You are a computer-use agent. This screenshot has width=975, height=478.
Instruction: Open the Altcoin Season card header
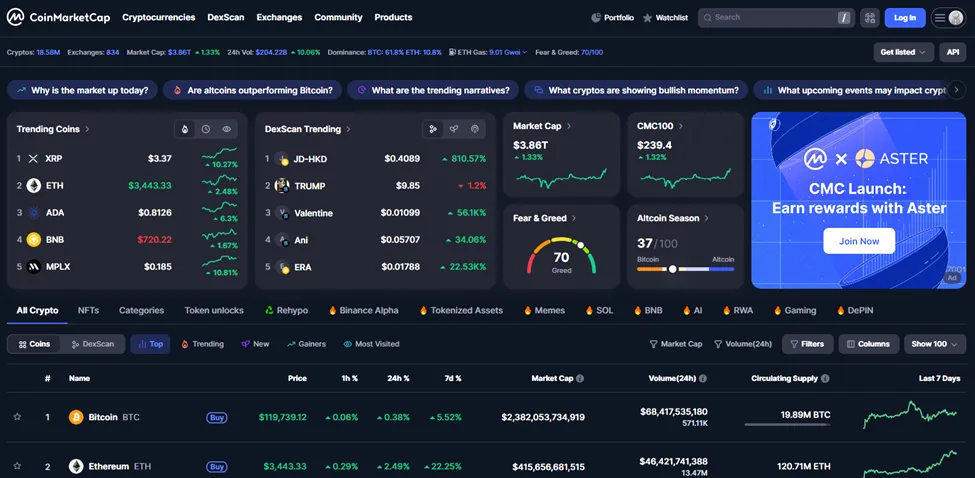673,218
